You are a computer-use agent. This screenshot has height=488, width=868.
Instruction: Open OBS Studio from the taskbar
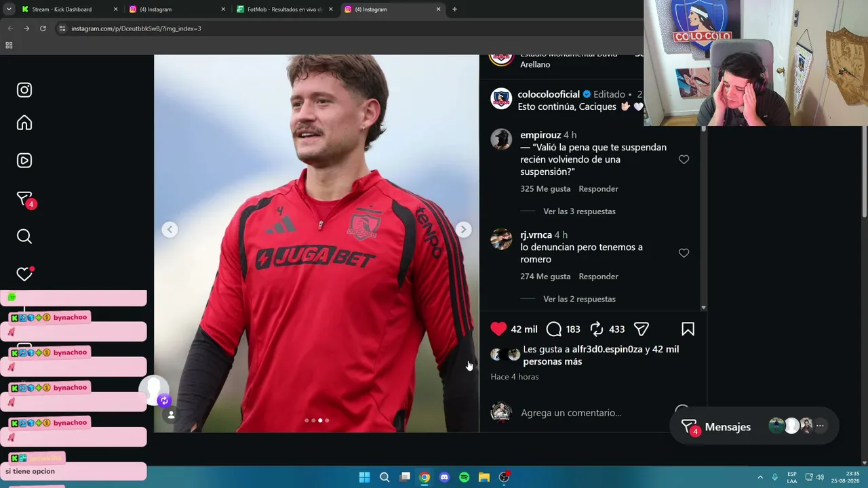tap(504, 477)
